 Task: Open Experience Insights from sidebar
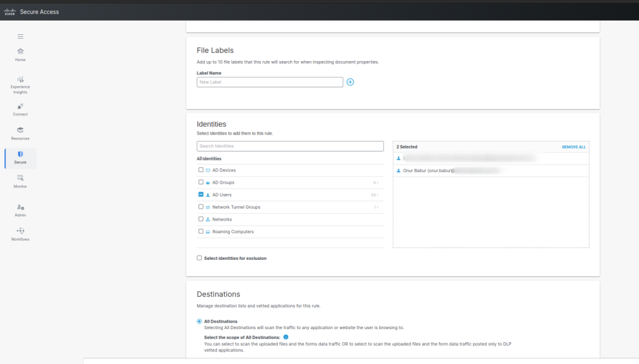[20, 80]
